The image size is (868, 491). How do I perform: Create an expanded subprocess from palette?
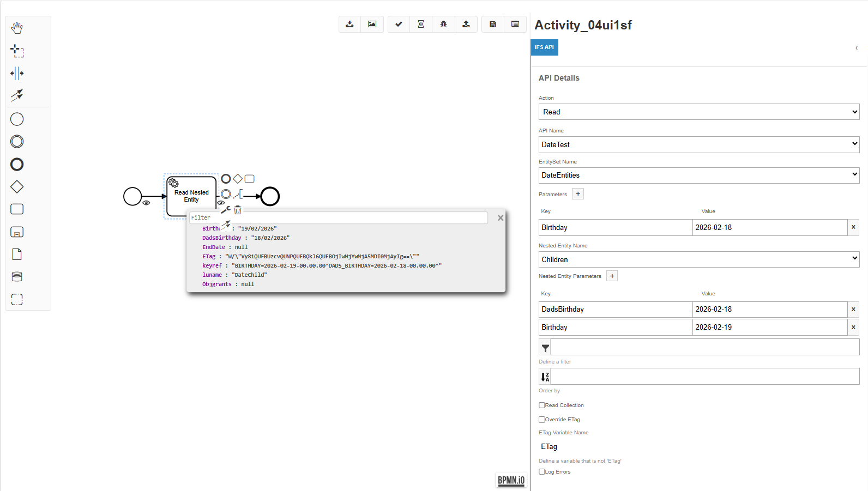17,232
